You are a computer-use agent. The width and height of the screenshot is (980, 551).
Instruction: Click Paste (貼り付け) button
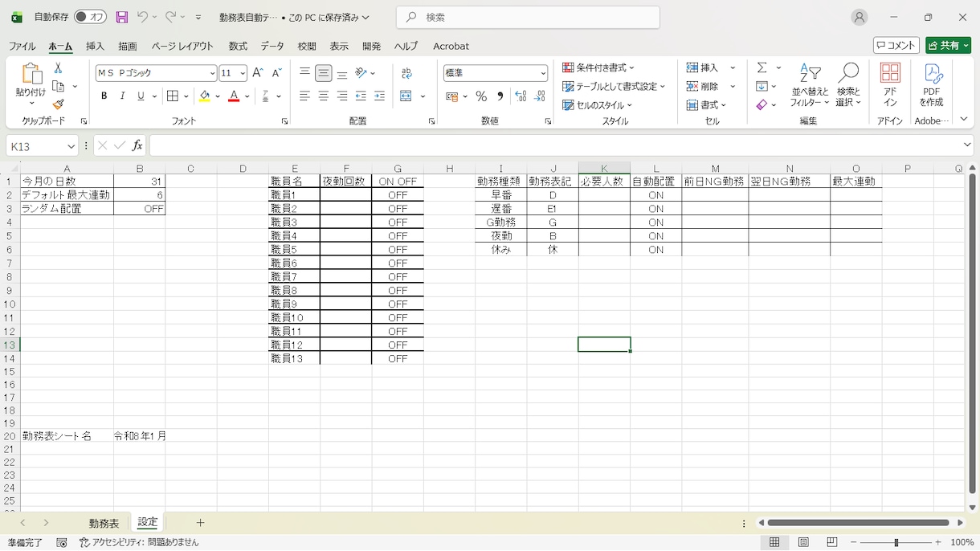(31, 85)
